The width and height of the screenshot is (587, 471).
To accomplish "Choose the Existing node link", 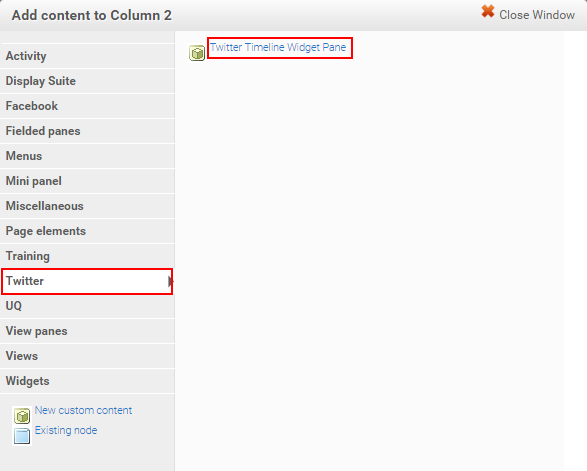I will 66,430.
